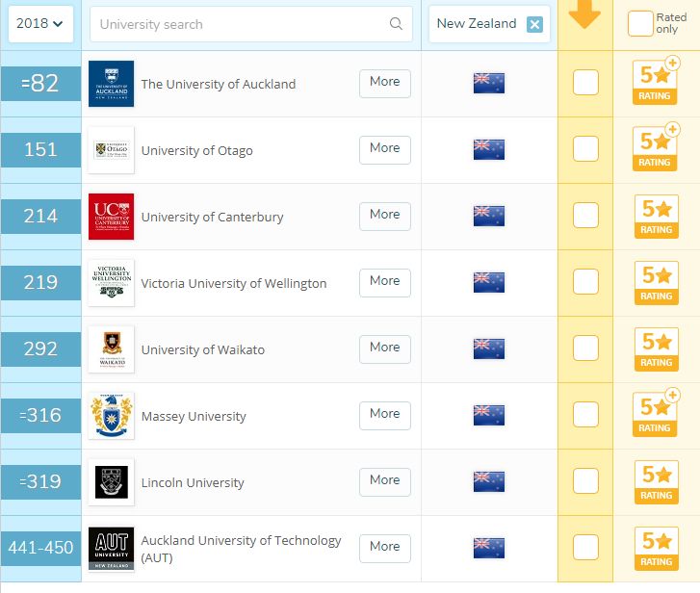This screenshot has height=593, width=700.
Task: Click the New Zealand flag for Otago
Action: point(489,150)
